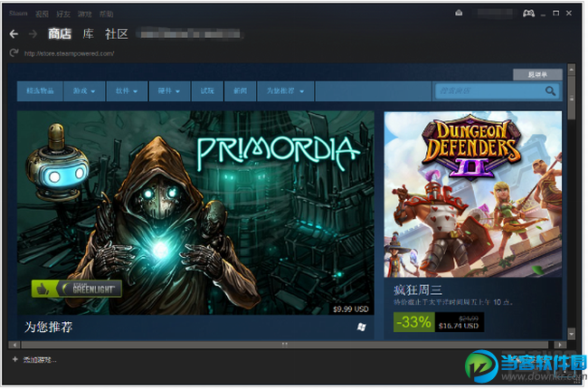Click the Windows platform icon under Primordia

361,327
